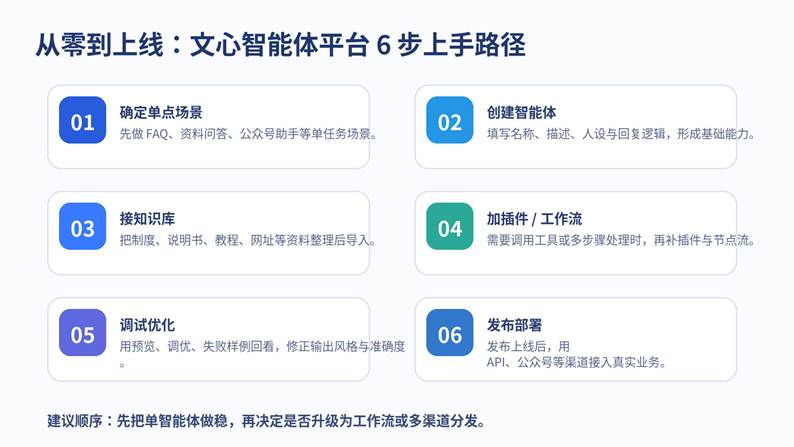This screenshot has width=794, height=447.
Task: Select the 建议顺序 footer note
Action: click(x=266, y=421)
